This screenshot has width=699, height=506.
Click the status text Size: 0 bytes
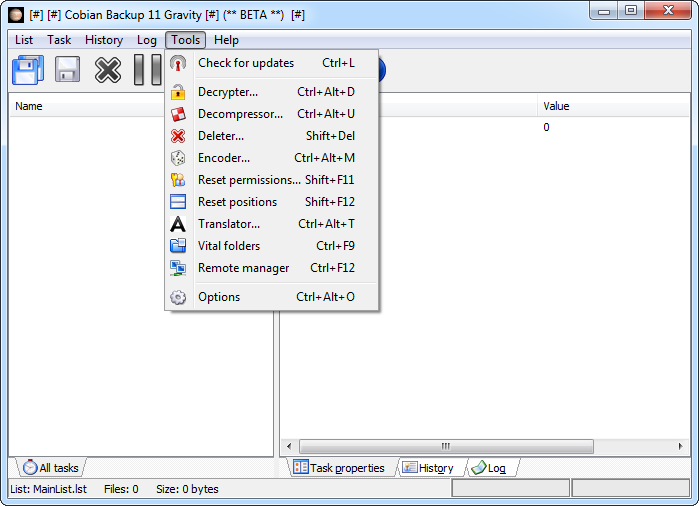click(187, 489)
